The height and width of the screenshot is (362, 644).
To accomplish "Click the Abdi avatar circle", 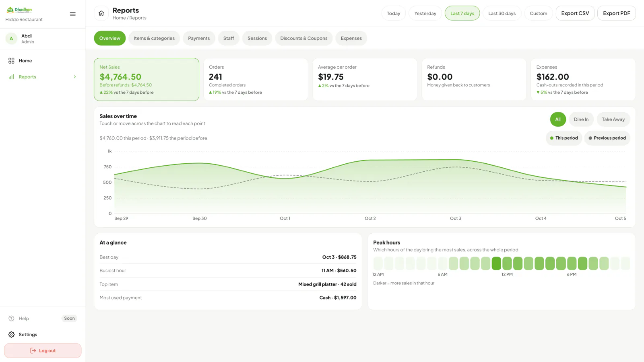I will click(x=11, y=39).
